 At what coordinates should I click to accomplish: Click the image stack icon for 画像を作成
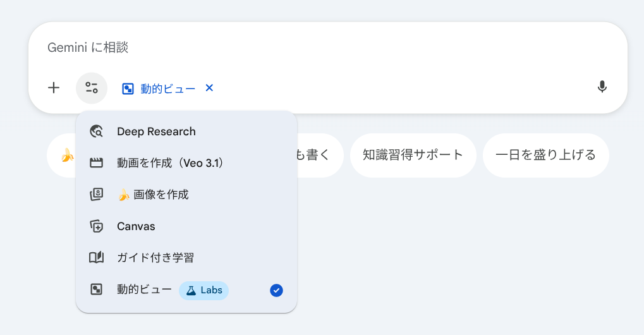point(96,195)
